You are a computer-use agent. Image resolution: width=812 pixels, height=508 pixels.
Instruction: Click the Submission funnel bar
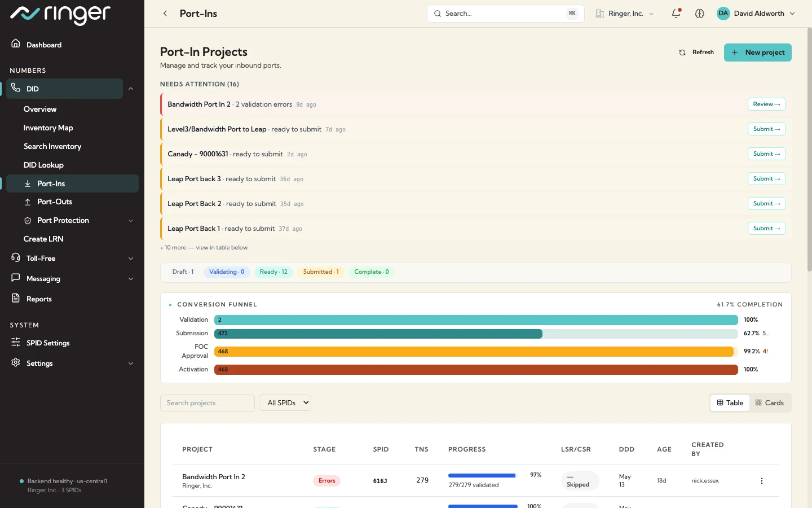(378, 334)
